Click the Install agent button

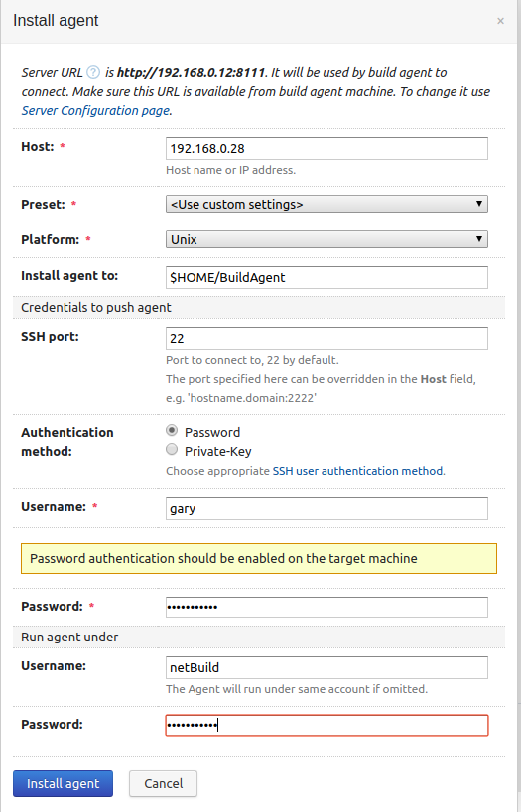(x=63, y=783)
